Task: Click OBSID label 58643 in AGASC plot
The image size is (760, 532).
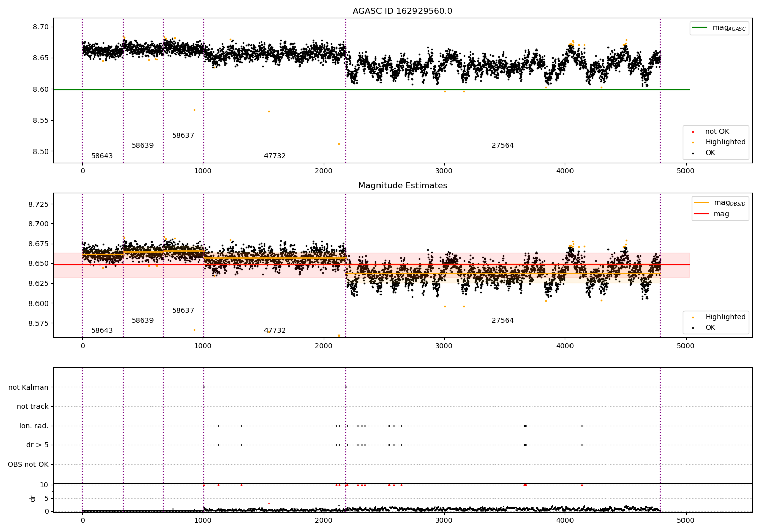Action: tap(102, 156)
